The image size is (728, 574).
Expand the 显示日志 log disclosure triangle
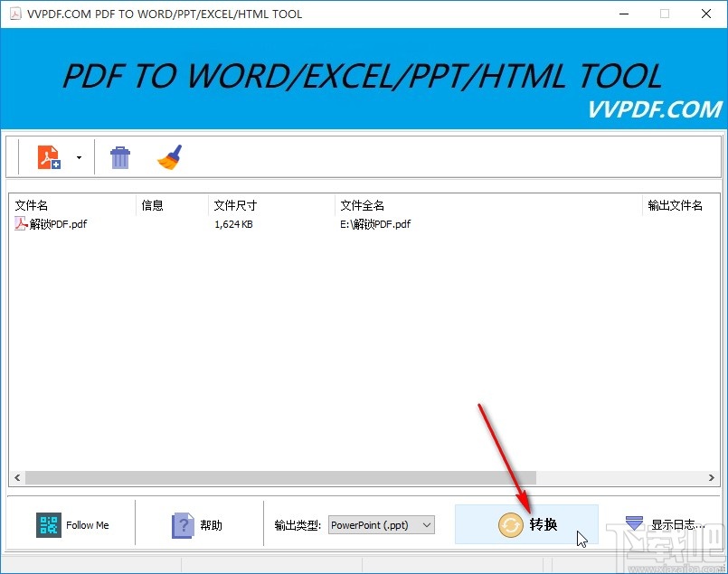click(632, 522)
